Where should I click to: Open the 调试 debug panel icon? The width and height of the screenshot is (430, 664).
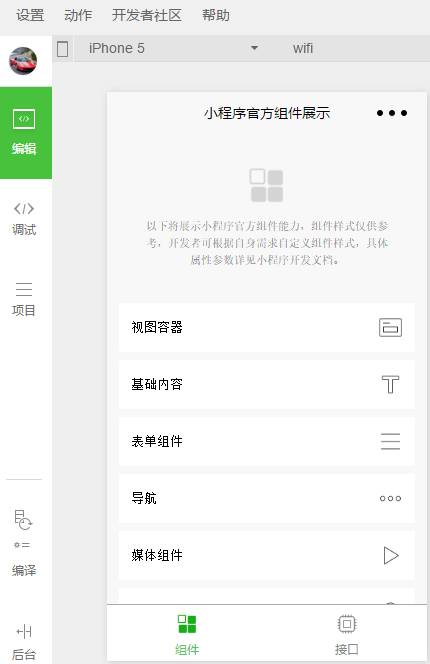[x=24, y=208]
